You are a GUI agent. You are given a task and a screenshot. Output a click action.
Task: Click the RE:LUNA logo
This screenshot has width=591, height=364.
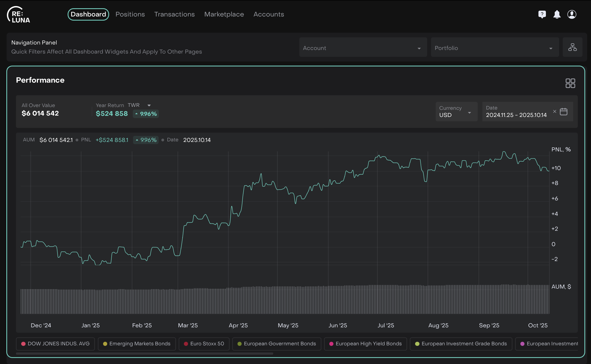tap(19, 15)
